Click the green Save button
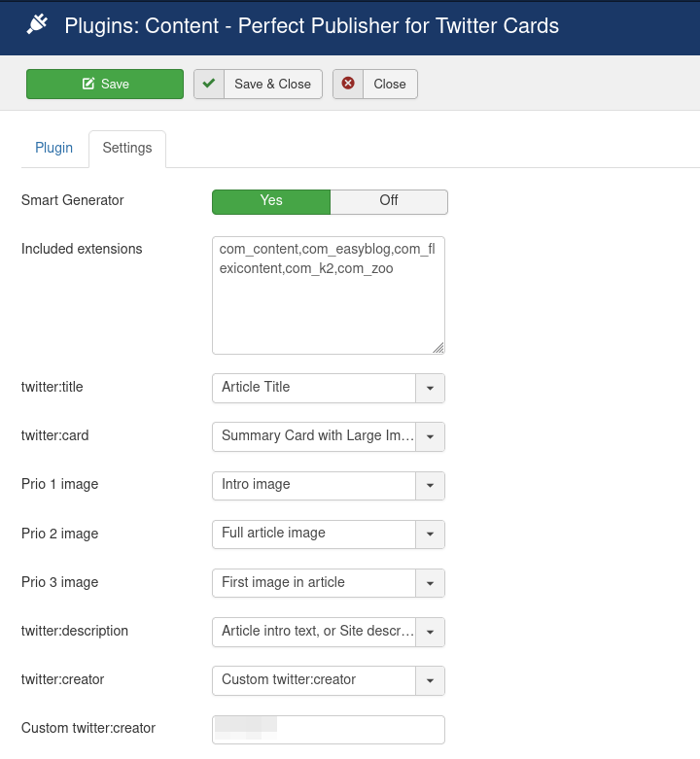Viewport: 700px width, 759px height. (x=105, y=84)
